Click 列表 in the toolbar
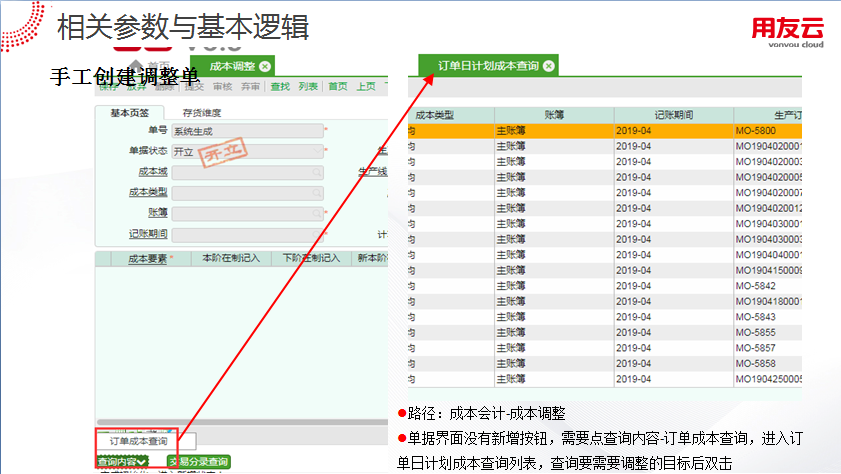The height and width of the screenshot is (474, 841). point(308,87)
